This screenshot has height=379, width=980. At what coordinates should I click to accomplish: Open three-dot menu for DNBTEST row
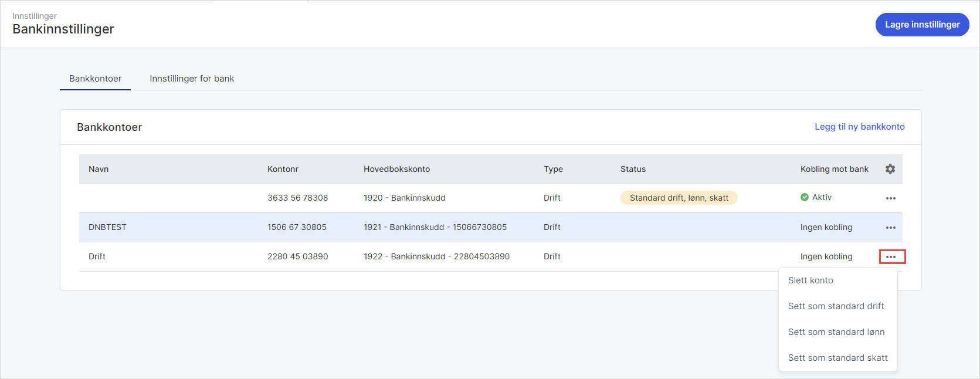[890, 228]
